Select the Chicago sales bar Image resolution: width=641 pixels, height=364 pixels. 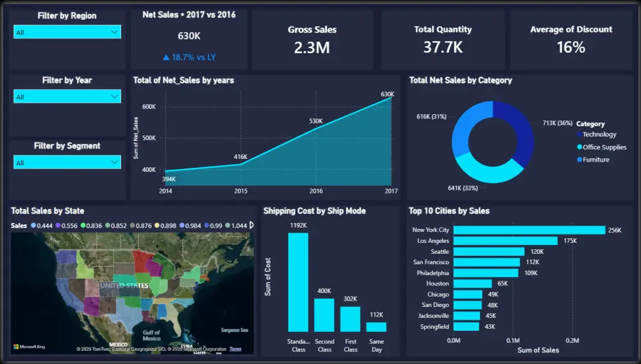click(468, 295)
